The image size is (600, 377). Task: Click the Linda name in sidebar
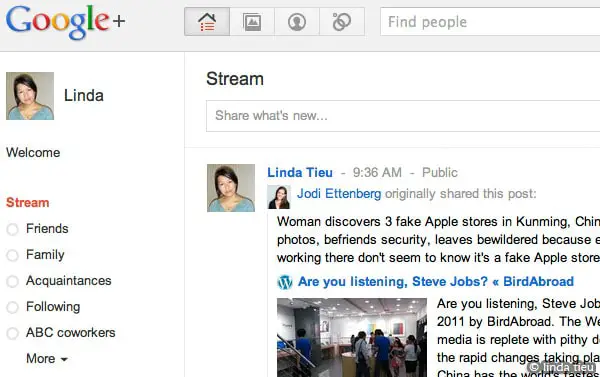click(x=84, y=96)
